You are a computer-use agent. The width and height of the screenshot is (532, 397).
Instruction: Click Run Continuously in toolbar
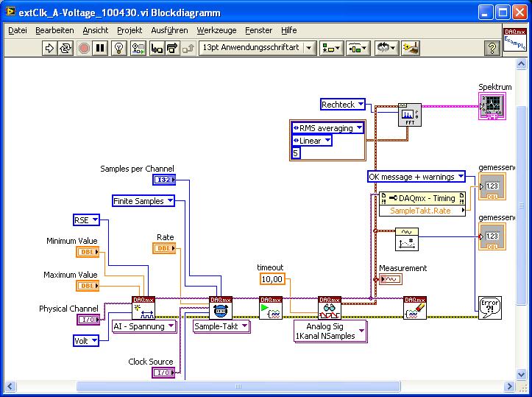(66, 48)
